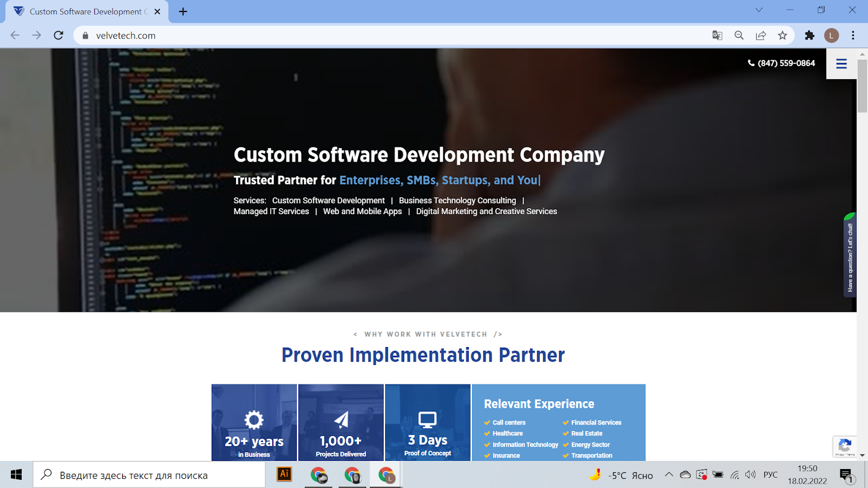Click the monitor icon on 3 Days card
This screenshot has width=868, height=488.
pos(427,420)
